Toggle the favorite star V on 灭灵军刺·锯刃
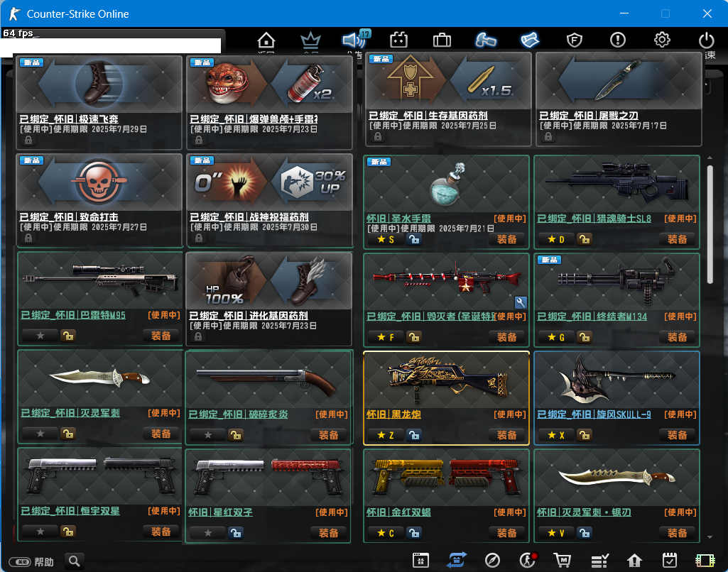This screenshot has width=728, height=572. (556, 533)
